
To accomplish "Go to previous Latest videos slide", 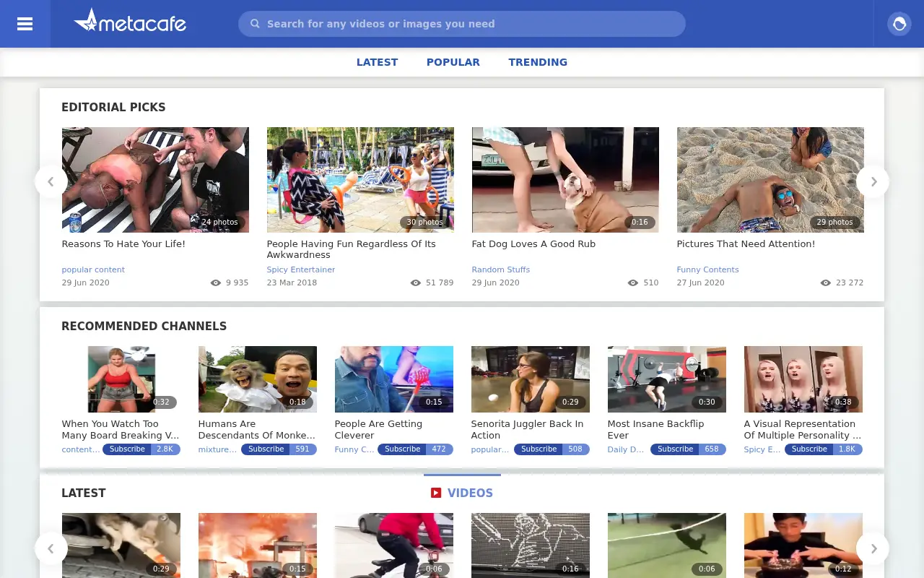I will (x=51, y=548).
